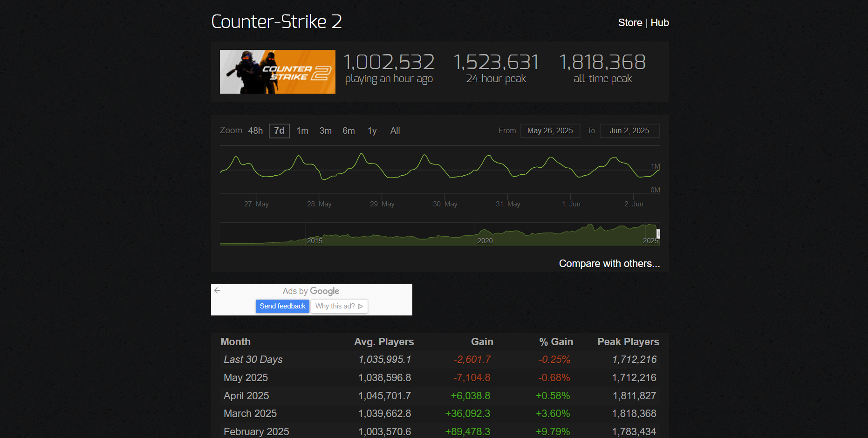868x438 pixels.
Task: Open the Store link
Action: coord(630,23)
